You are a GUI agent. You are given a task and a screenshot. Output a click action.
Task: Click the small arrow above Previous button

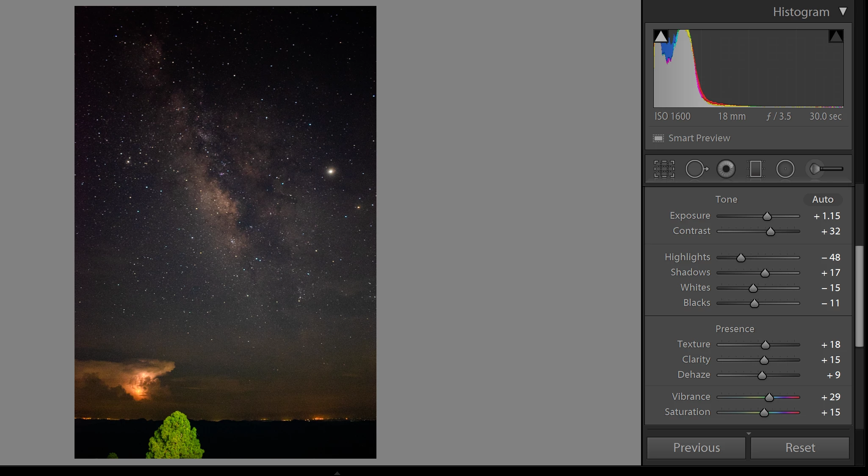[x=749, y=434]
